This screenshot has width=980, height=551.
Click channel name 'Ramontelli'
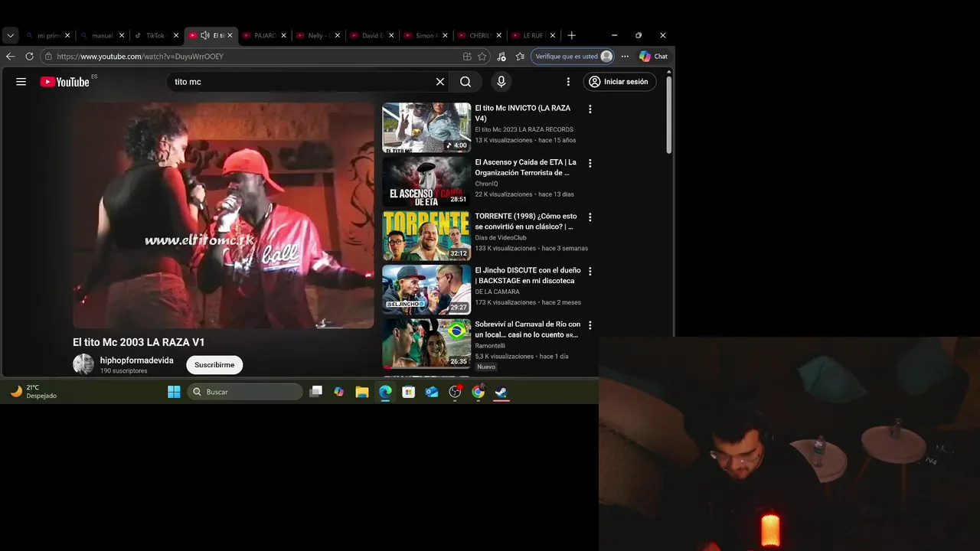pos(490,346)
